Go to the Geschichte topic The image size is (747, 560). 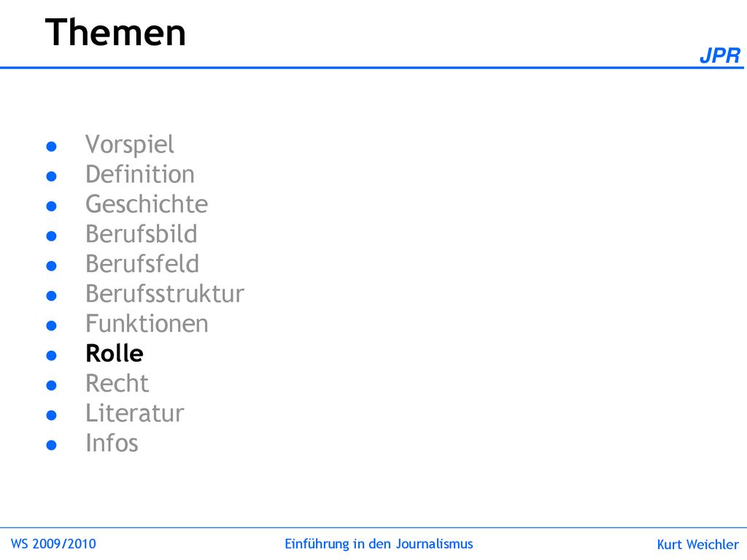(147, 204)
